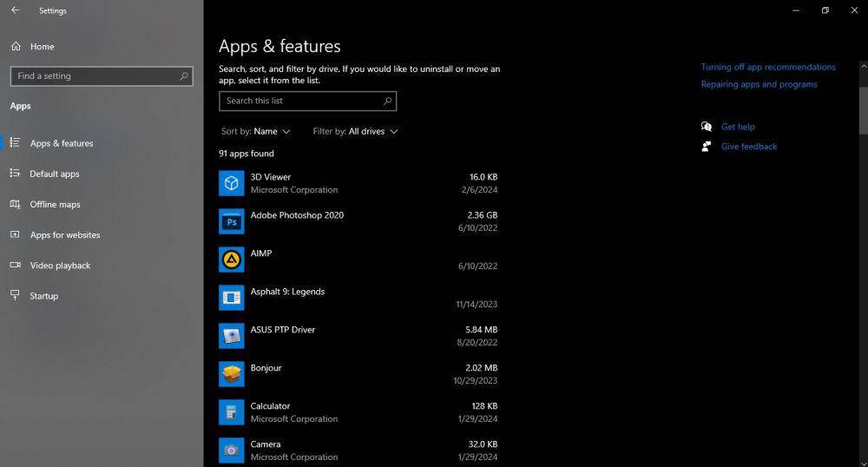Viewport: 868px width, 467px height.
Task: Focus the Search this list field
Action: (x=307, y=101)
